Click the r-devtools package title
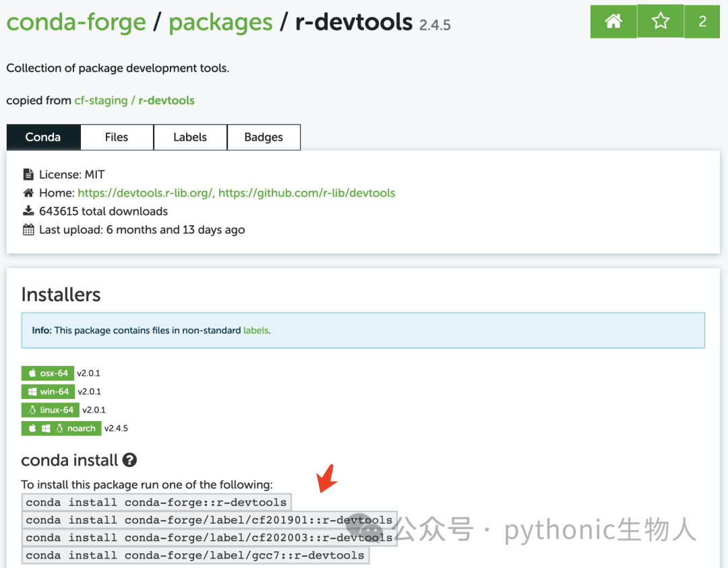 354,22
